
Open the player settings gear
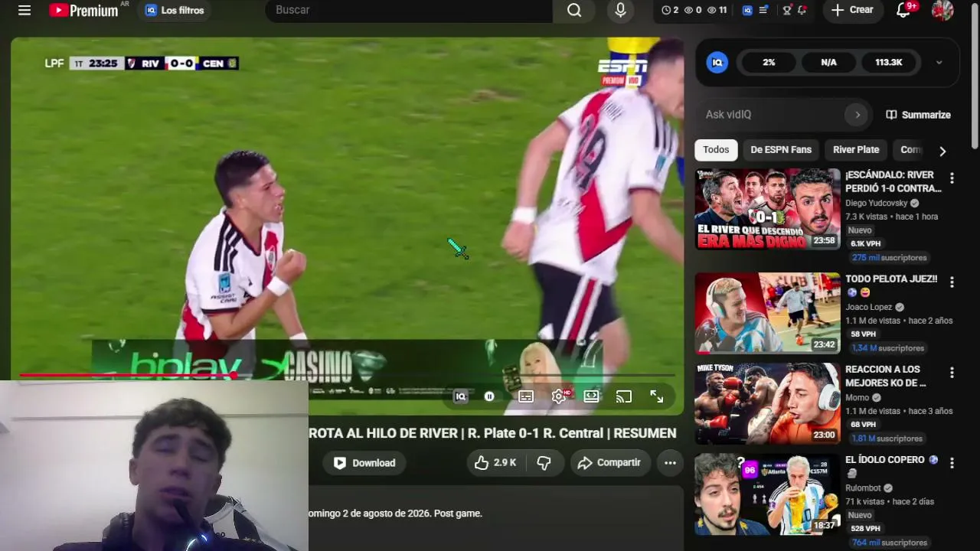pyautogui.click(x=559, y=396)
